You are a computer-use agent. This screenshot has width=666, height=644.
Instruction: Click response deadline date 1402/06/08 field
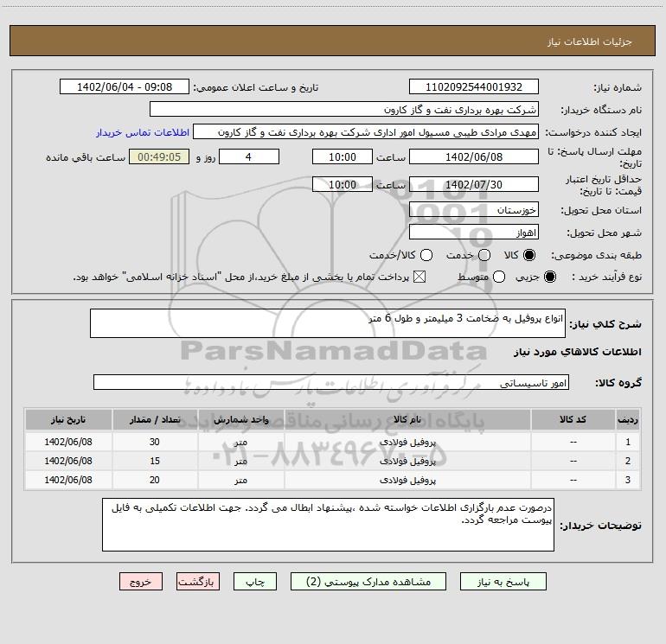(474, 156)
